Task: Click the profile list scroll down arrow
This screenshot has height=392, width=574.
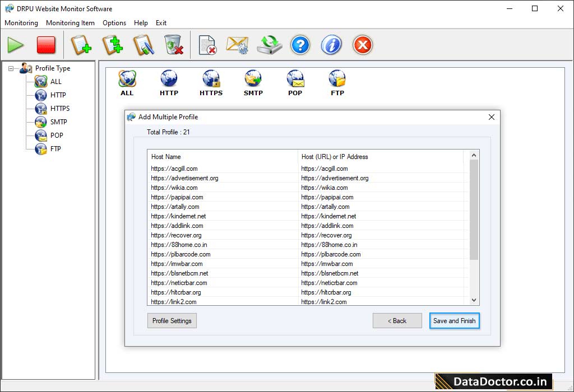Action: [x=474, y=300]
